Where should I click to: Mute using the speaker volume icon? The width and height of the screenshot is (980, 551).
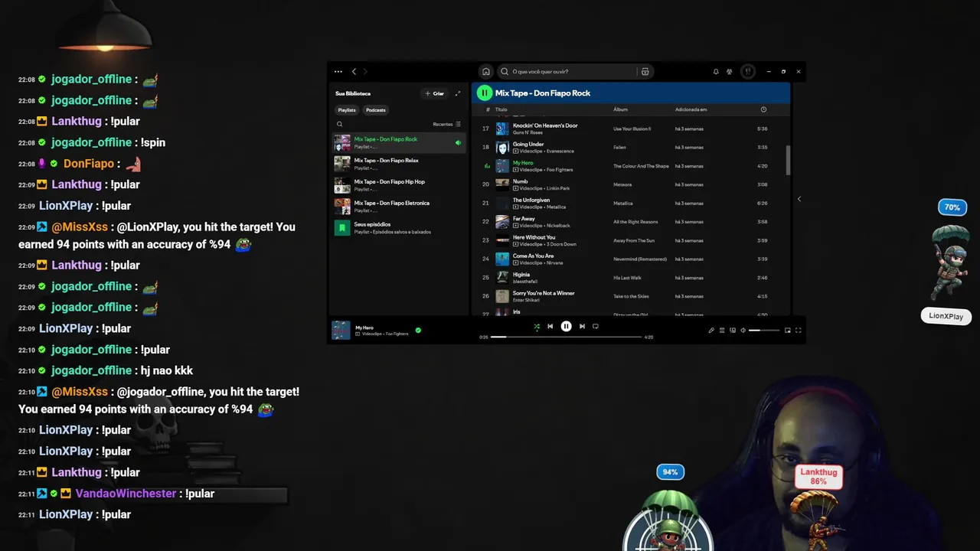(743, 331)
